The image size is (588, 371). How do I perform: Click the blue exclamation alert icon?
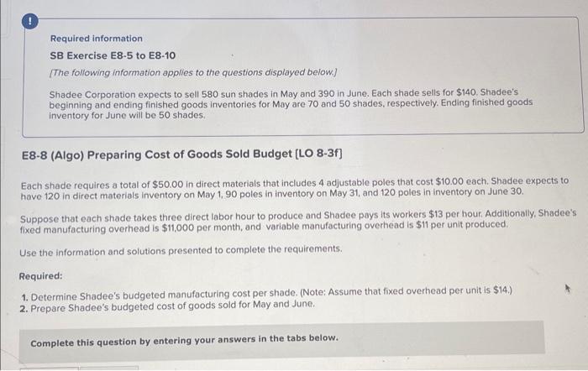pyautogui.click(x=30, y=21)
